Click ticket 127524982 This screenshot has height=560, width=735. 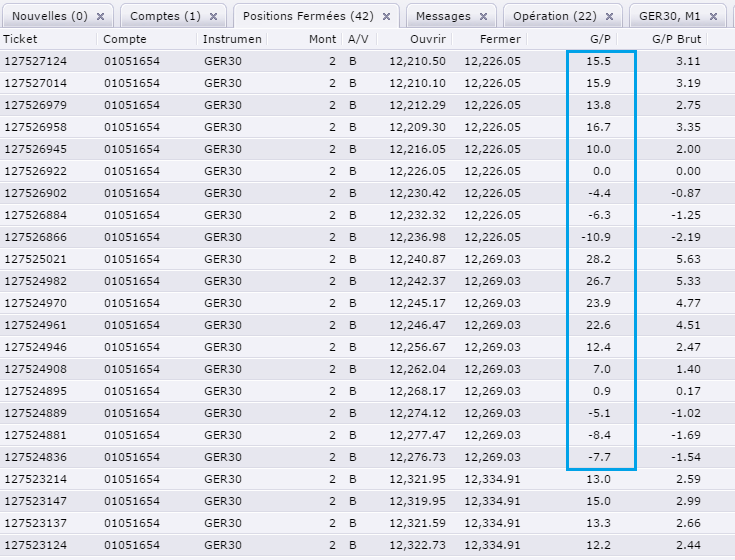click(x=36, y=281)
